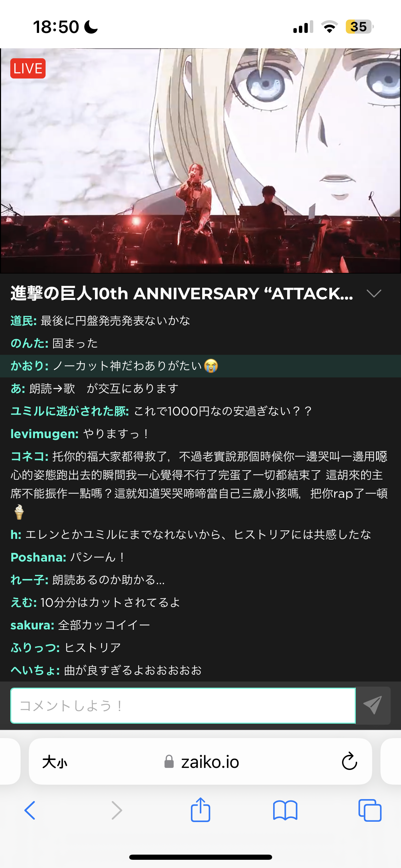
Task: Tap the battery indicator showing 35
Action: point(360,27)
